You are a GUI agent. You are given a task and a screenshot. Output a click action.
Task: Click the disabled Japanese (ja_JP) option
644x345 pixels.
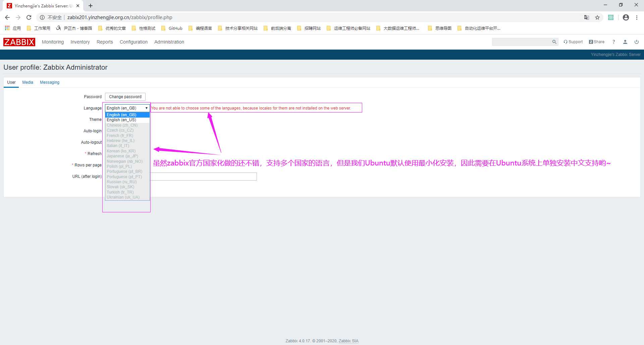(x=127, y=156)
